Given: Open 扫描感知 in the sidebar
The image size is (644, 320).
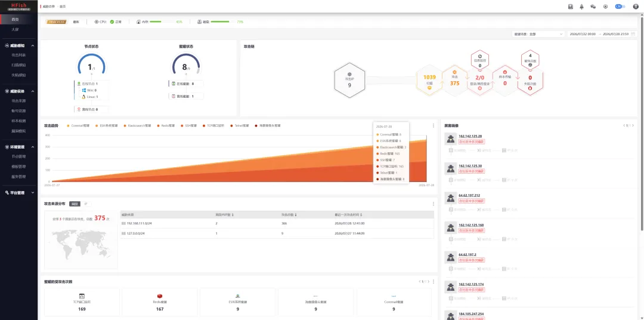Looking at the screenshot, I should click(x=18, y=65).
